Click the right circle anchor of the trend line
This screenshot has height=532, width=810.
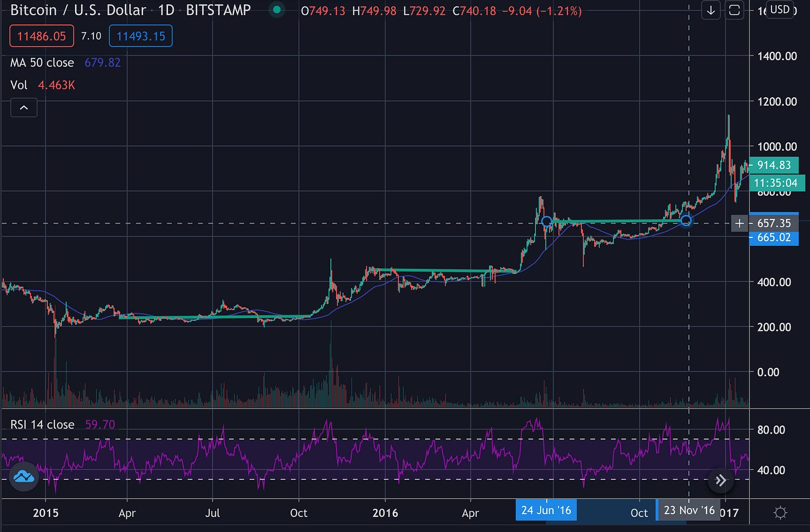click(x=686, y=221)
